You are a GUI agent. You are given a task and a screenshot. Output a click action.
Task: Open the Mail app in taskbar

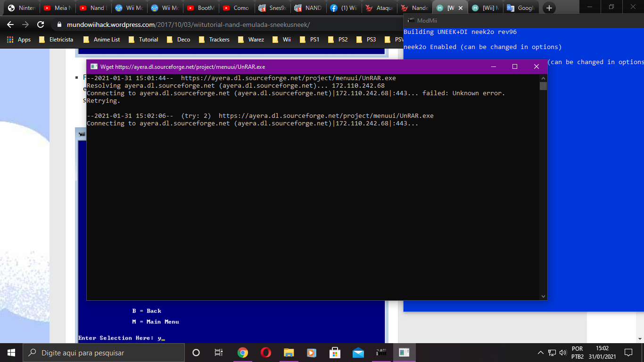coord(358,353)
